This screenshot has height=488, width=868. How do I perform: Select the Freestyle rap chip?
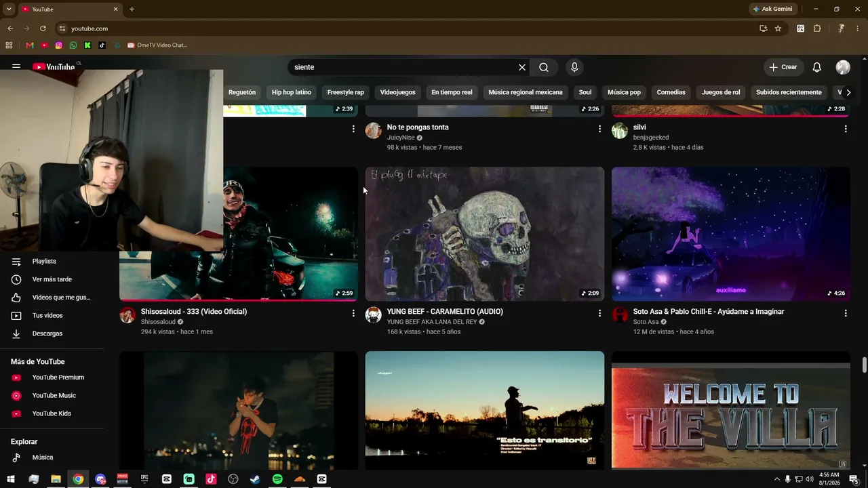[346, 92]
